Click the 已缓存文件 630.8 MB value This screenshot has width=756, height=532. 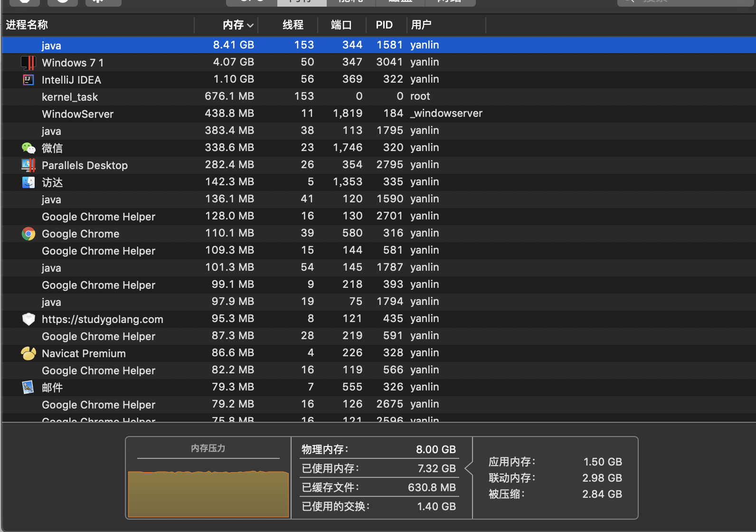pos(432,487)
